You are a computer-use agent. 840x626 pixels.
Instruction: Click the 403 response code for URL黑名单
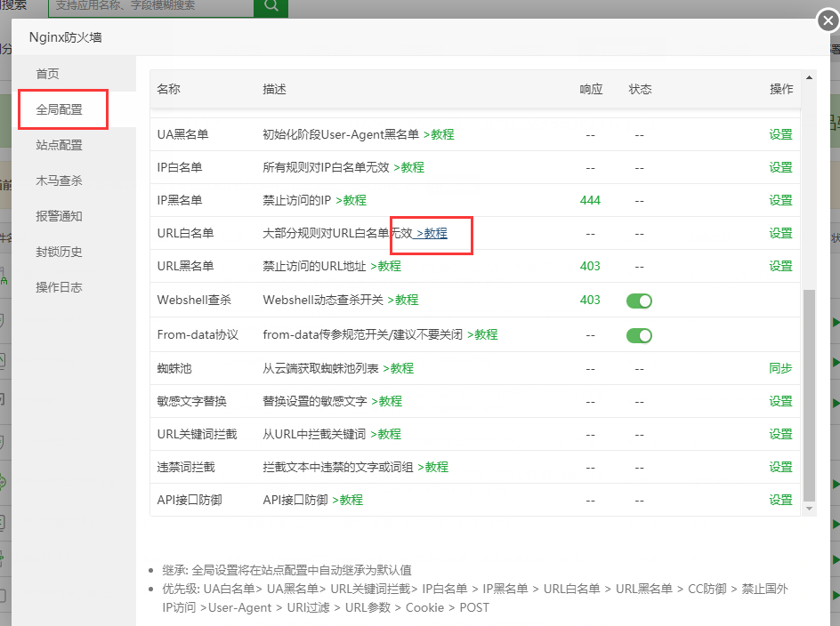pyautogui.click(x=590, y=266)
